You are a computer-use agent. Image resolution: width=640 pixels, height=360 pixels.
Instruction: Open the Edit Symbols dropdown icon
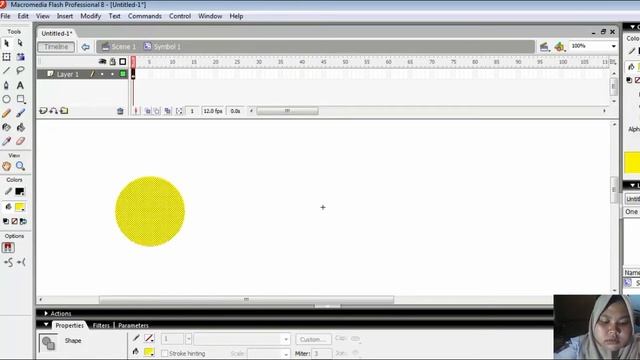(560, 47)
